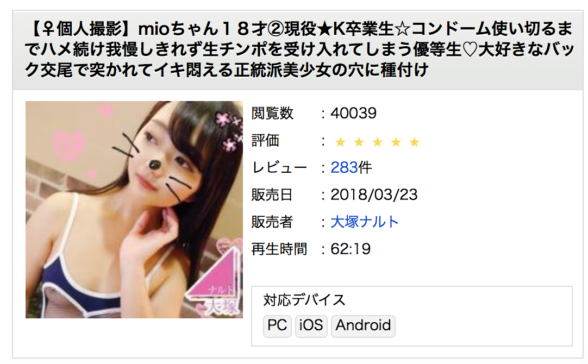This screenshot has width=588, height=364.
Task: Click the fourth rating star
Action: 396,142
